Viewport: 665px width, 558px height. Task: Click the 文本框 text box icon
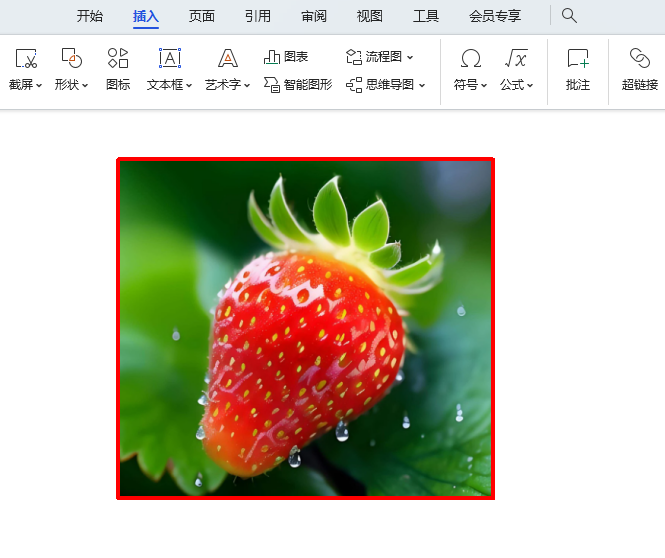(170, 58)
